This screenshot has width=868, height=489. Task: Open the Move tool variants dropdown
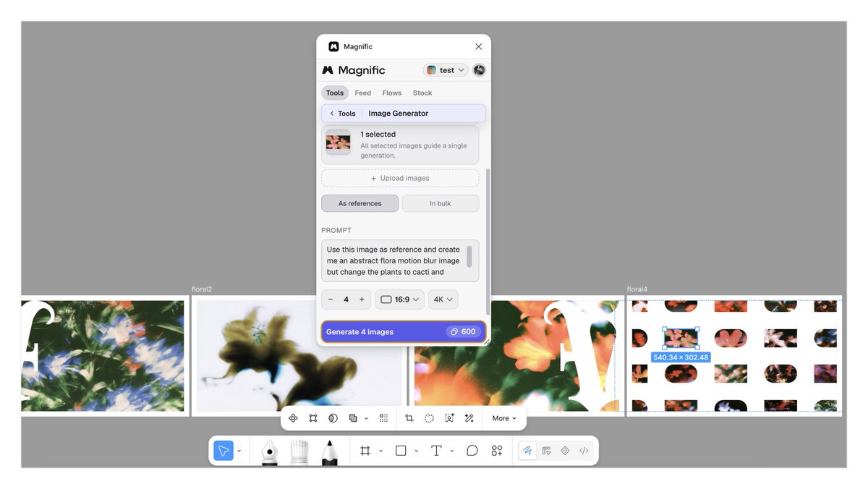coord(239,451)
